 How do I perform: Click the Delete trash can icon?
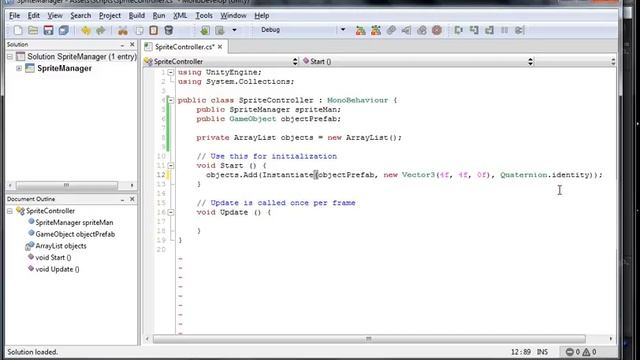169,30
